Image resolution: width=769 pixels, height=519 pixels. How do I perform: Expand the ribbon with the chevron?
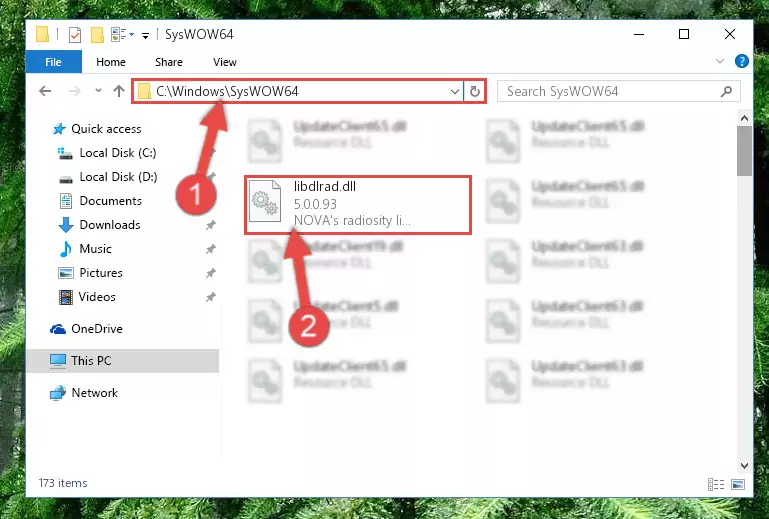pyautogui.click(x=719, y=61)
